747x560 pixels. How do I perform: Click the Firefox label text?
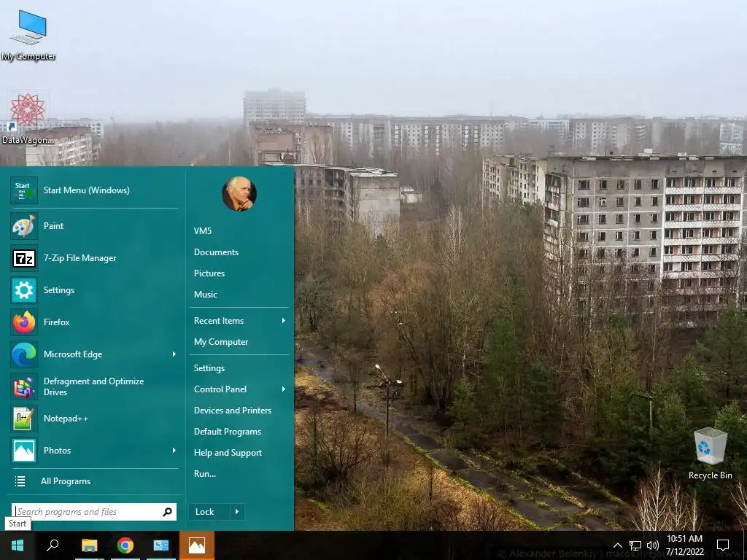(x=57, y=322)
